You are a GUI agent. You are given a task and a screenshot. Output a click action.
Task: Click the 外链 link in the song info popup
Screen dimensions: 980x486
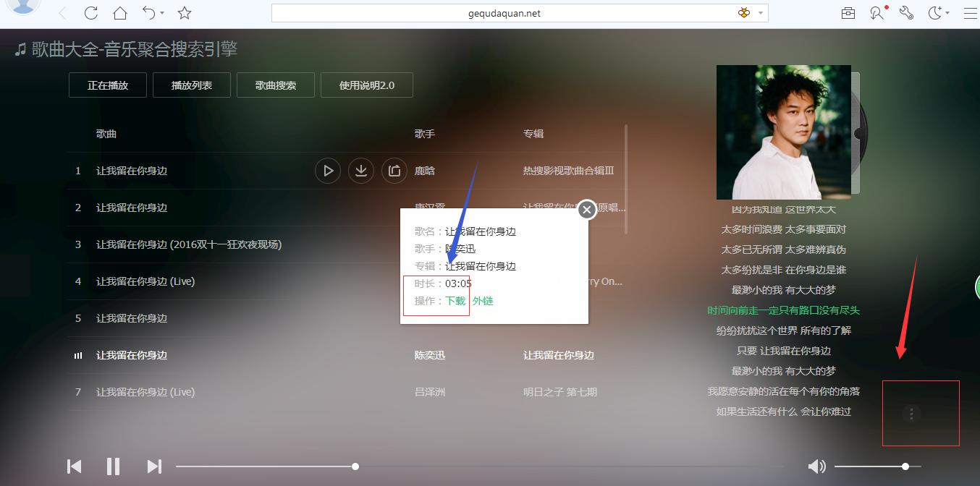(x=481, y=301)
